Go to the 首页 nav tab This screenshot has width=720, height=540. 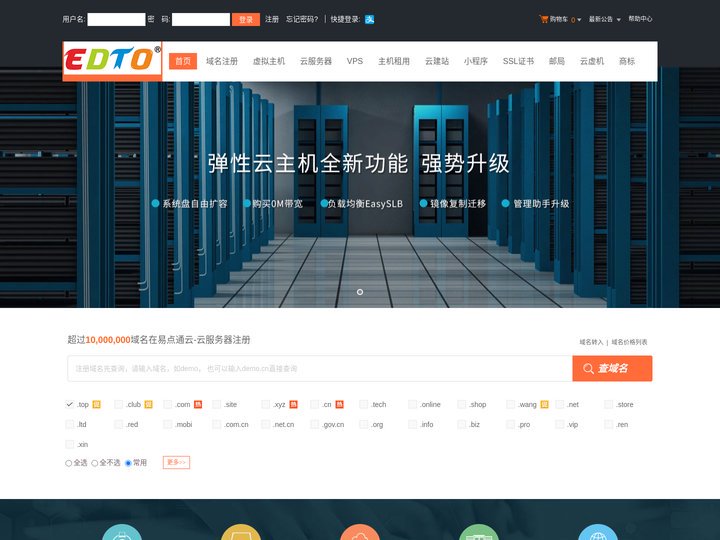(x=183, y=61)
